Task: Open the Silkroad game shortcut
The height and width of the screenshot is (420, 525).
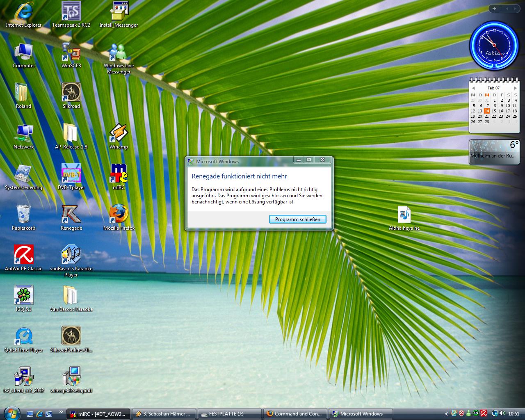Action: coord(71,93)
